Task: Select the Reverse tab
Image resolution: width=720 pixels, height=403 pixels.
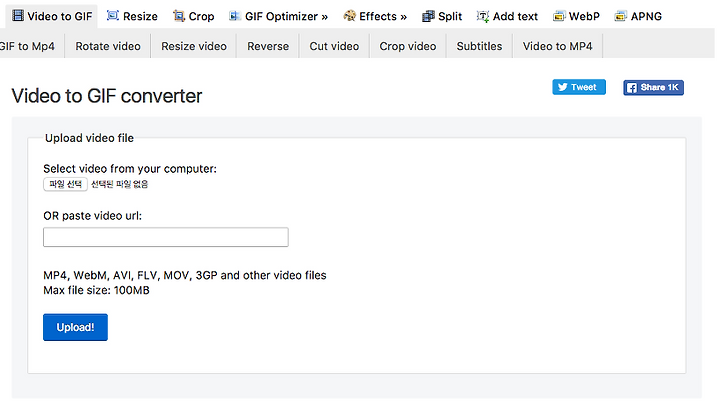Action: (268, 46)
